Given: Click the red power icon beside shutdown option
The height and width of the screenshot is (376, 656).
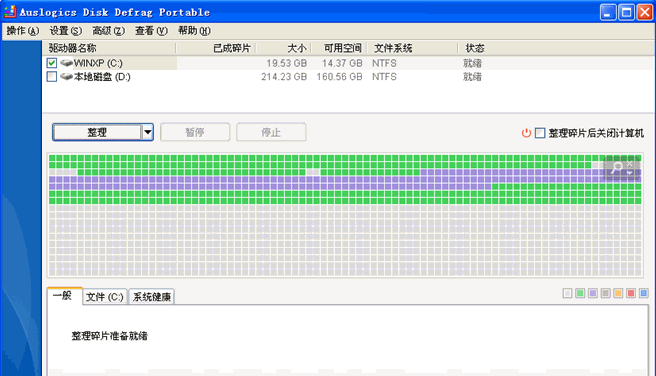Looking at the screenshot, I should [526, 133].
